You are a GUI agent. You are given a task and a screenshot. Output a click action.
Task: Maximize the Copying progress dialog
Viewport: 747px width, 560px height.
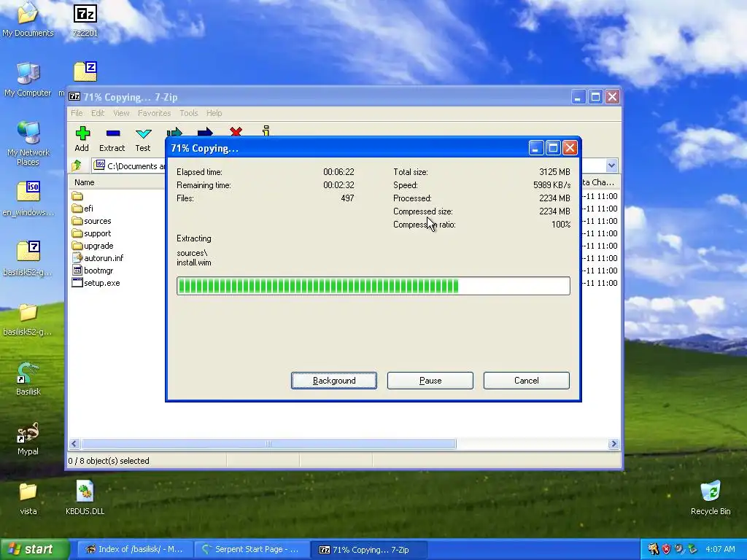pyautogui.click(x=553, y=148)
